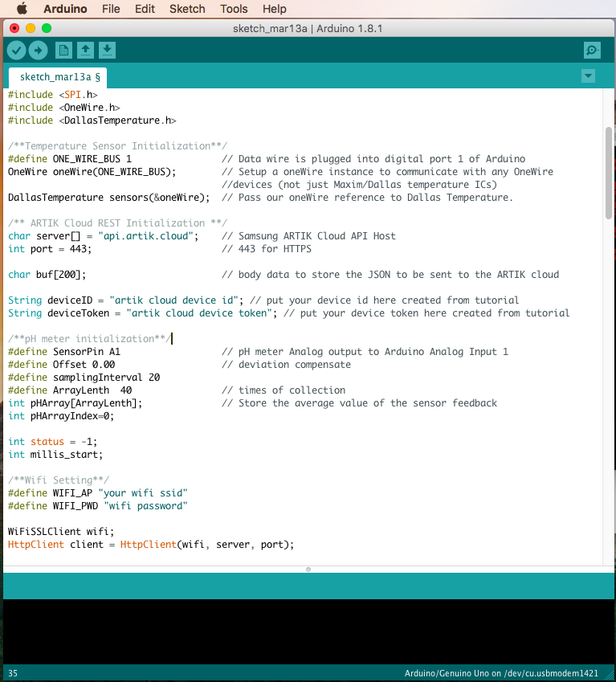Click the Upload arrow button
Screen dimensions: 616x682
coord(39,51)
